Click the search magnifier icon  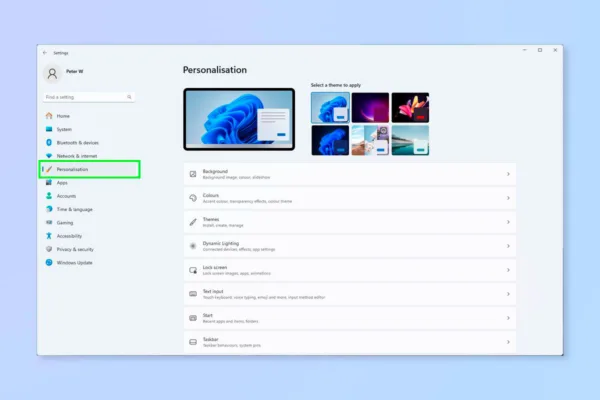(x=129, y=97)
